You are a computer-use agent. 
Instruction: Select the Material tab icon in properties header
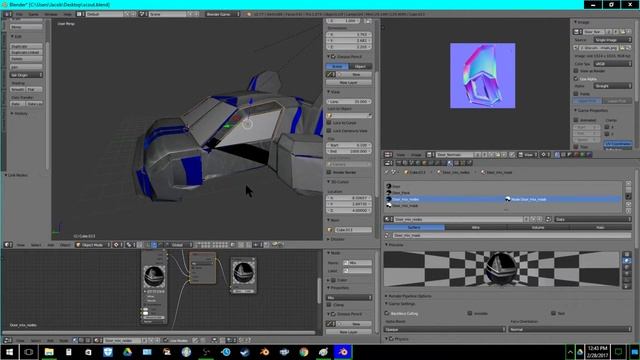[449, 163]
